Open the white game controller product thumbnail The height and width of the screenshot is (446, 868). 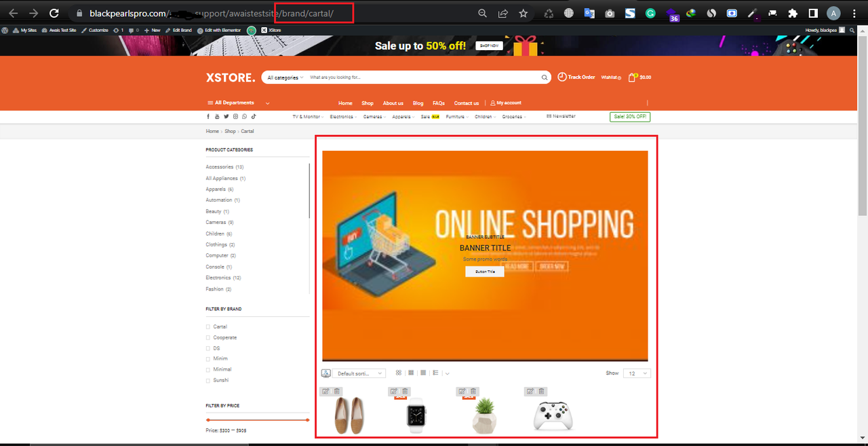[553, 415]
